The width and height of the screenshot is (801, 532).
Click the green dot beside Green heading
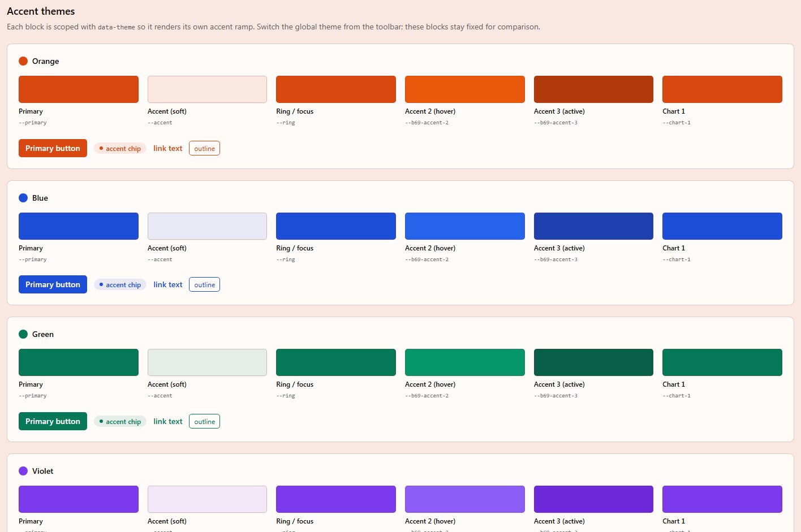(23, 334)
